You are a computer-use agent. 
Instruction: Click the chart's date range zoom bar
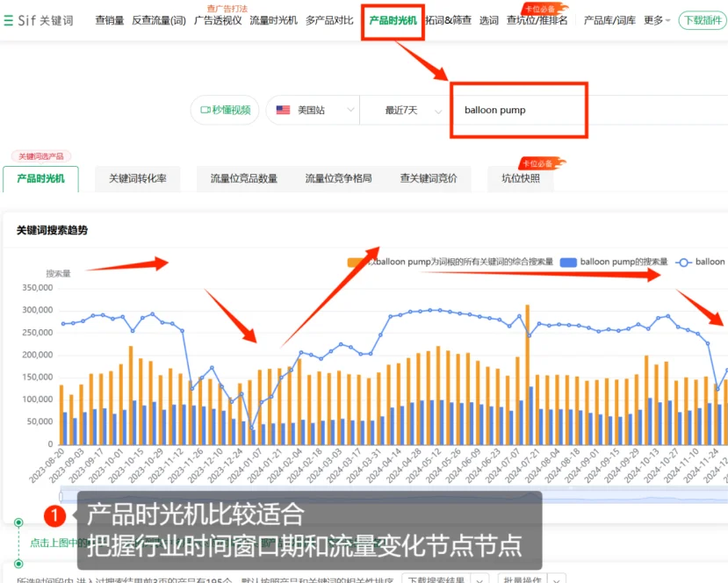[393, 495]
